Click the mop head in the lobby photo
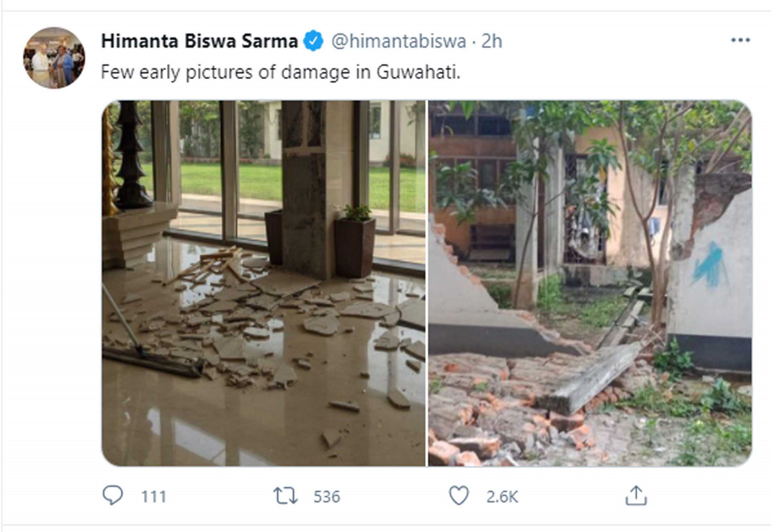 (x=153, y=362)
